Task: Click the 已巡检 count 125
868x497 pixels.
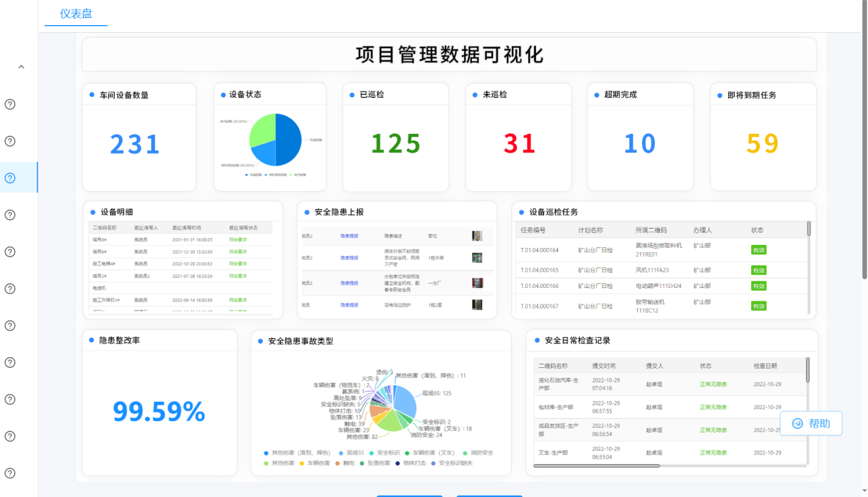Action: tap(396, 143)
